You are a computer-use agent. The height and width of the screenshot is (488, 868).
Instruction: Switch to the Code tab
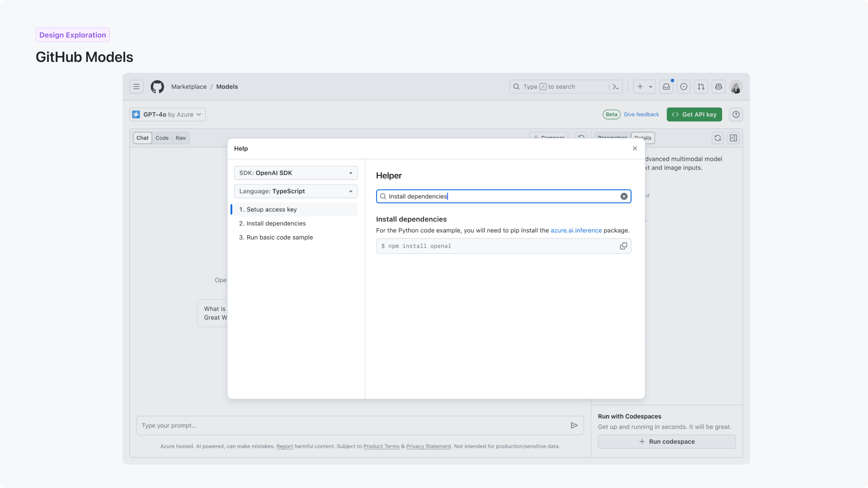pos(162,138)
